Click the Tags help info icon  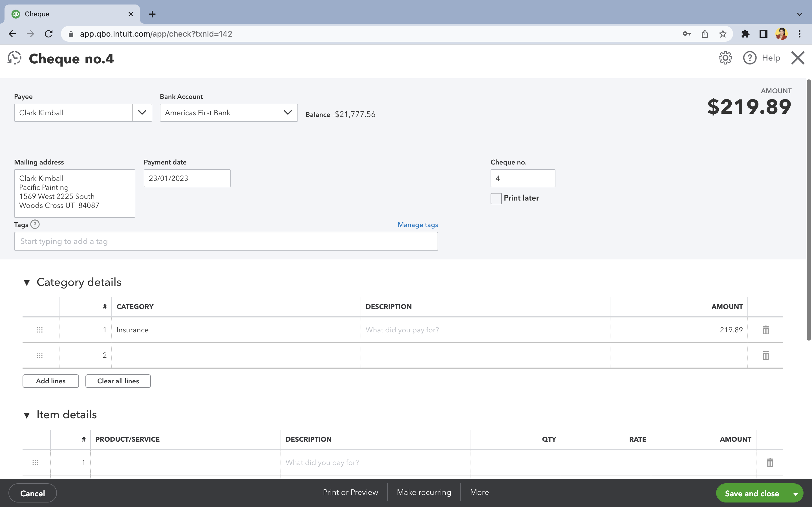(x=35, y=224)
